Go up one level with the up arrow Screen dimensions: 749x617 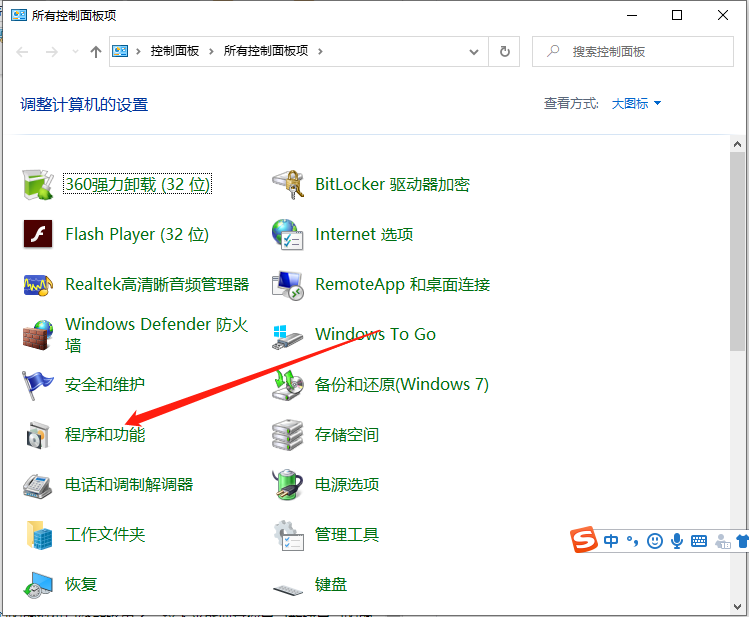click(96, 51)
